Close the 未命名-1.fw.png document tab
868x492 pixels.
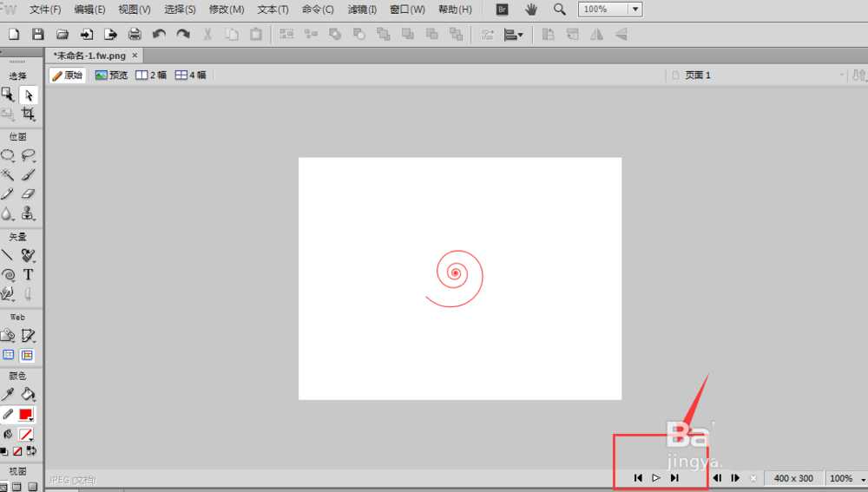[135, 55]
